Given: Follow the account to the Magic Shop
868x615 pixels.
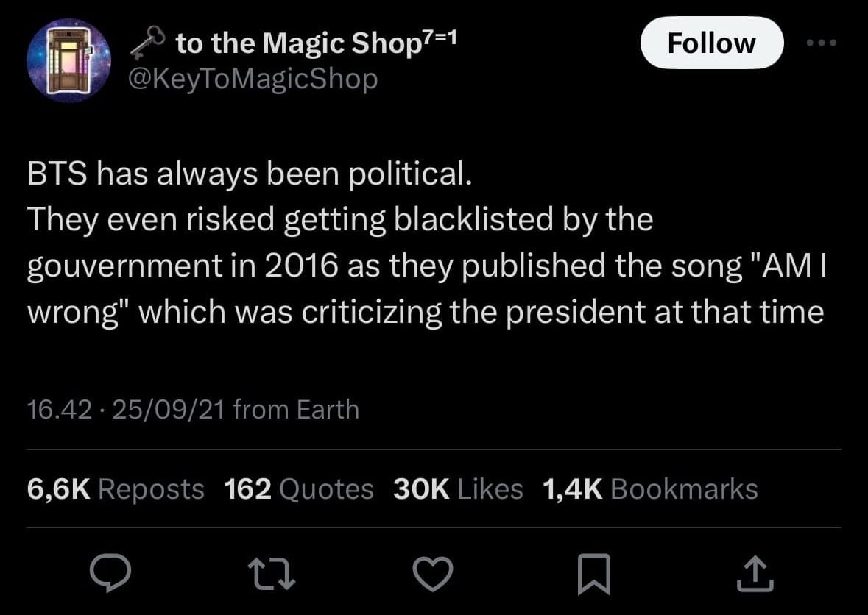Looking at the screenshot, I should [711, 42].
